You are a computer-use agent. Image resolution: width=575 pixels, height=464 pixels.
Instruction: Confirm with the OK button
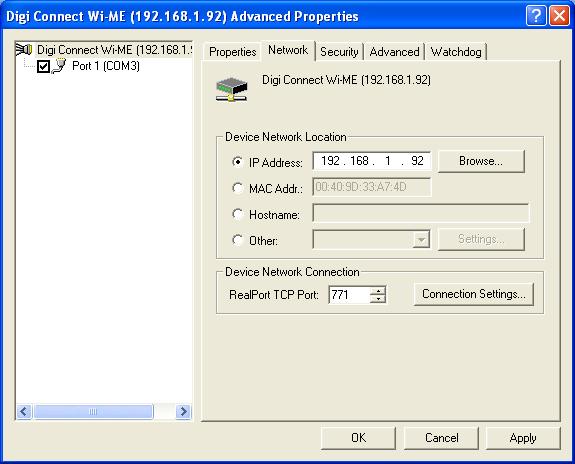[358, 438]
